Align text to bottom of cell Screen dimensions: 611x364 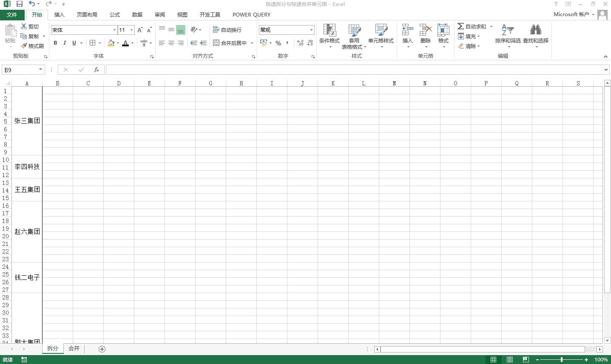181,30
